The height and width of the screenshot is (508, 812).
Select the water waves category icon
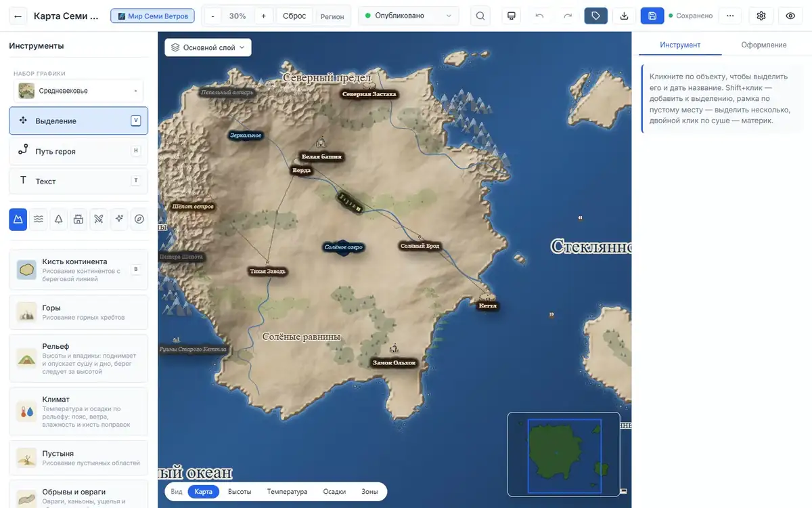coord(39,219)
